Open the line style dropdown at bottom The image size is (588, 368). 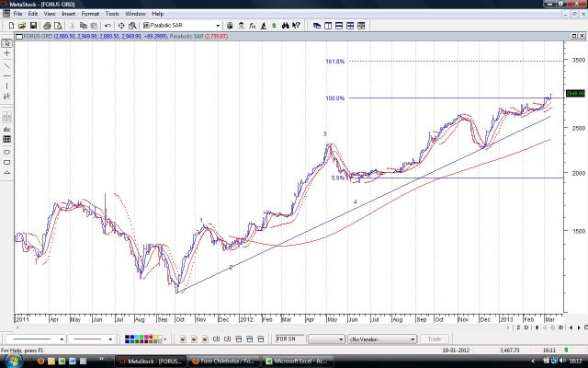[63, 339]
